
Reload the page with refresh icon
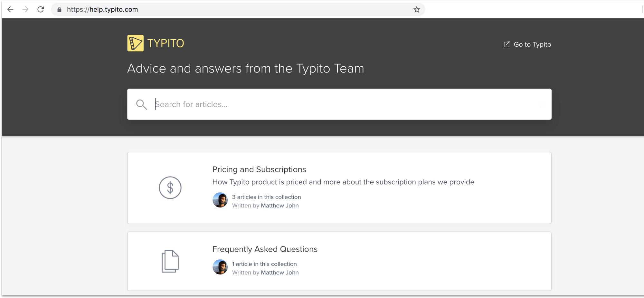click(41, 9)
